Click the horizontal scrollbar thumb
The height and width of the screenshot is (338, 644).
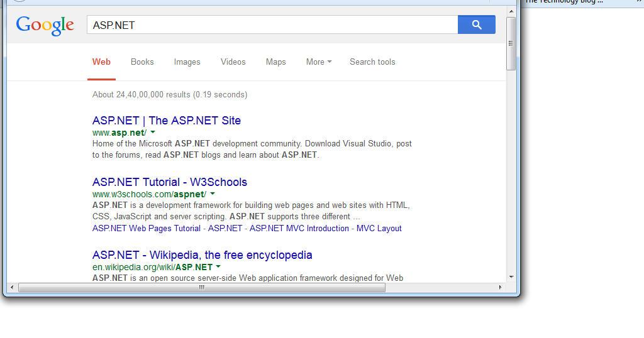[x=201, y=288]
